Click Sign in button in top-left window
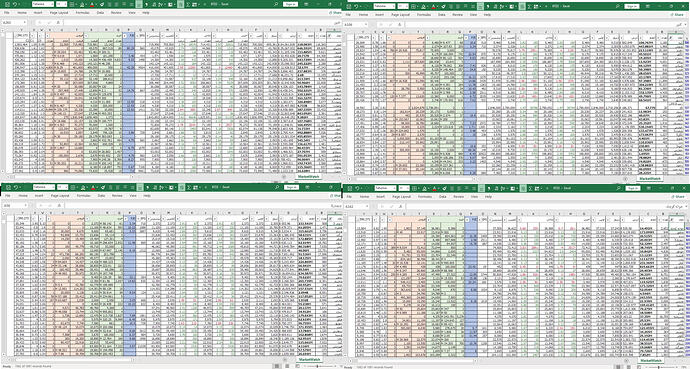The height and width of the screenshot is (369, 690). click(290, 4)
